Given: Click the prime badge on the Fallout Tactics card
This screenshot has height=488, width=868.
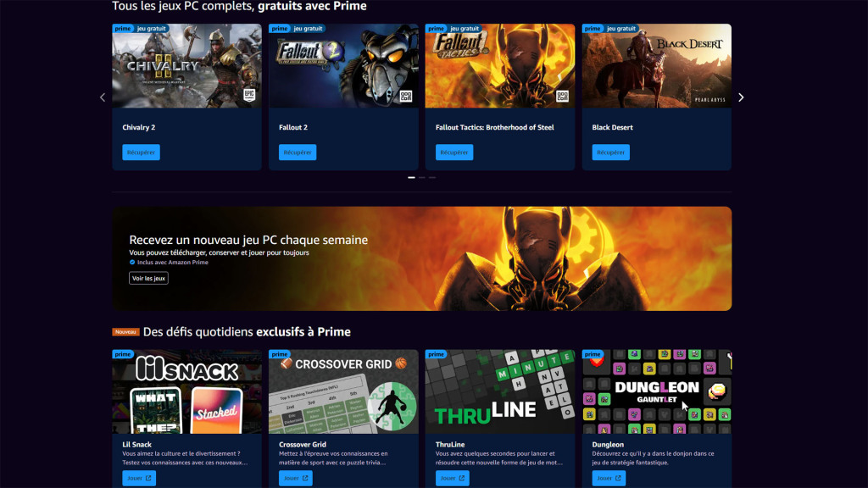Looking at the screenshot, I should tap(437, 28).
